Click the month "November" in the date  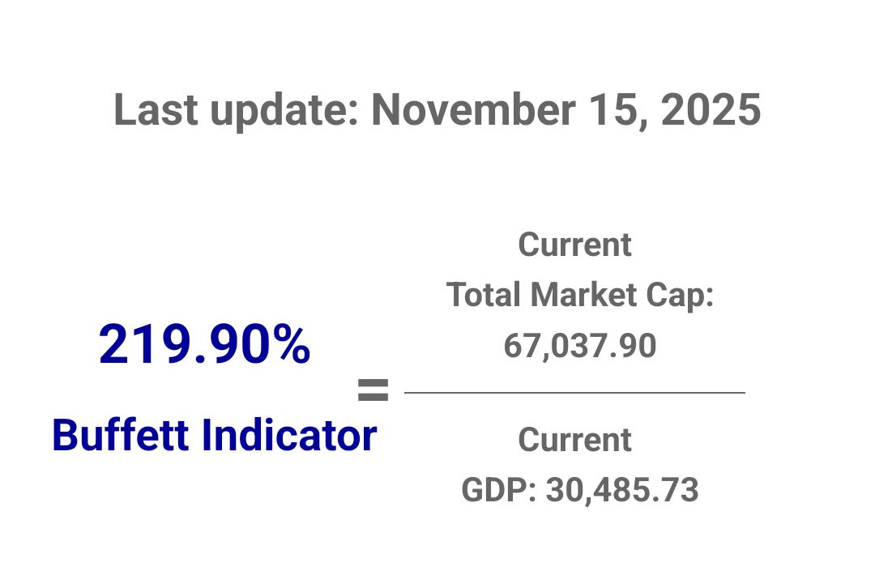tap(473, 110)
